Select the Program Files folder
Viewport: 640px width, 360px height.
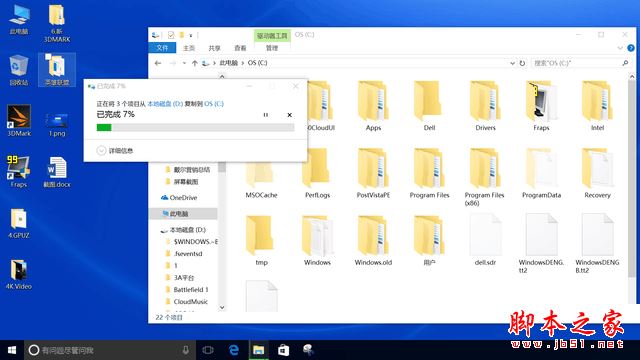coord(429,173)
